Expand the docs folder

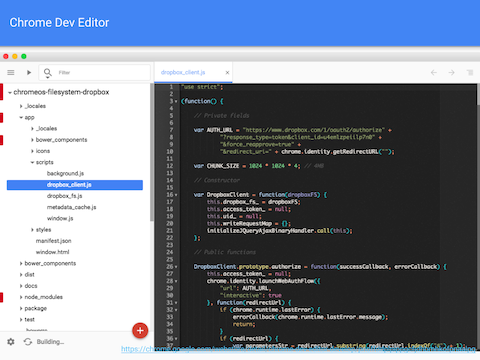point(21,286)
